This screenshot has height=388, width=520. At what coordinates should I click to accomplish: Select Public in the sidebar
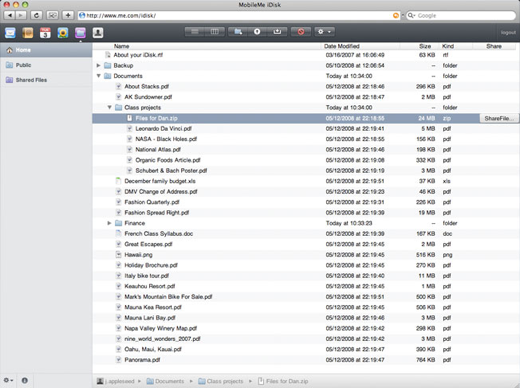pos(46,65)
